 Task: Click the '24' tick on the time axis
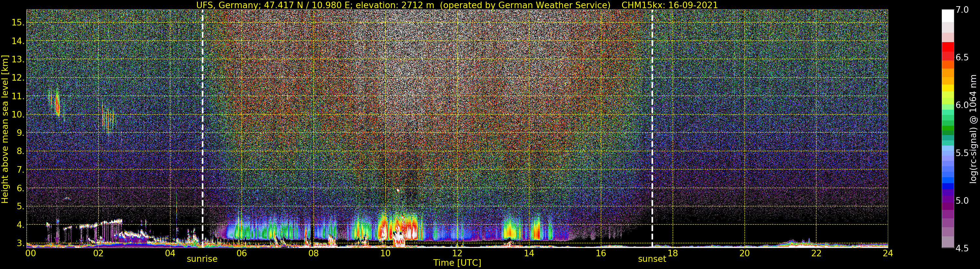(888, 253)
